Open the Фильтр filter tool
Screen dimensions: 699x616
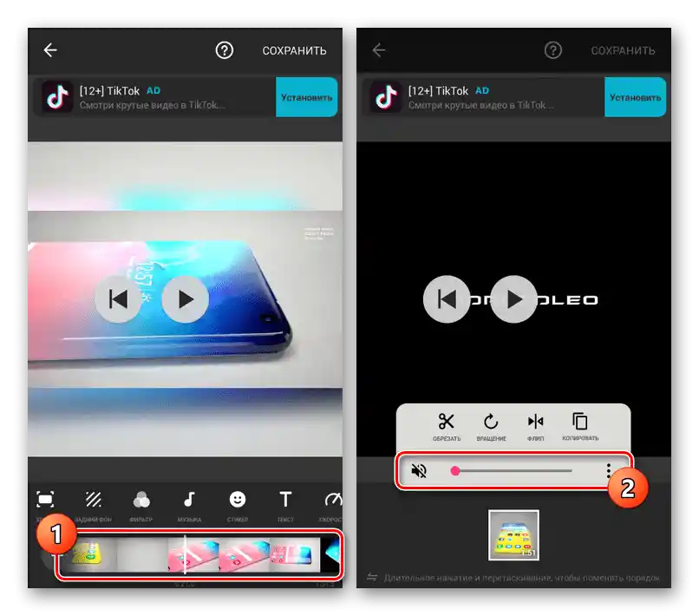[141, 505]
